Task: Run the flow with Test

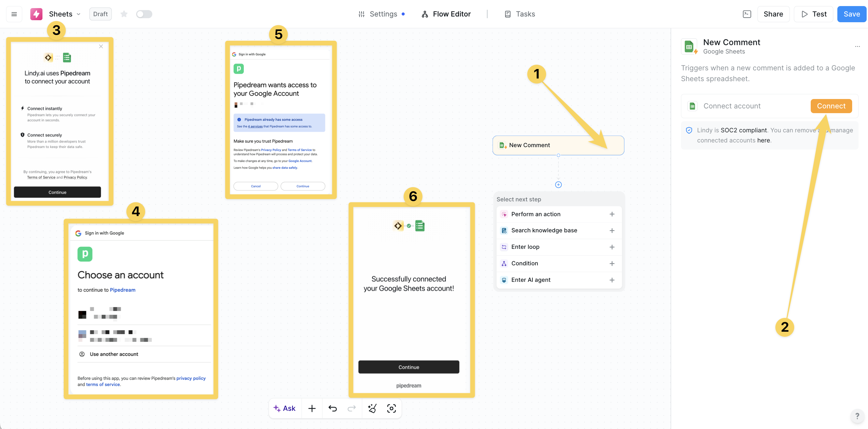Action: tap(813, 14)
